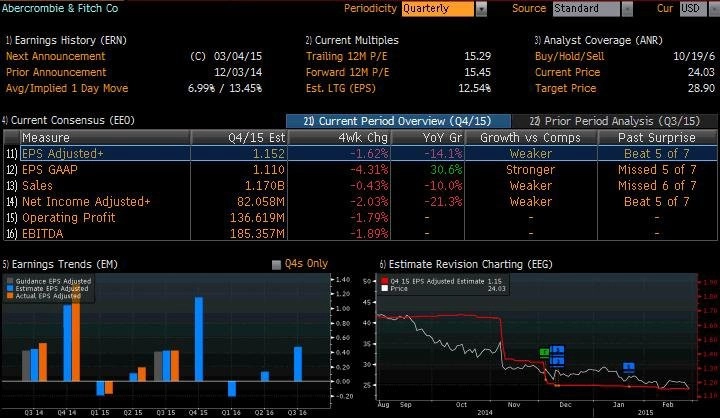Open Analyst Coverage (ANR) section
Viewport: 720px width, 418px height.
coord(599,40)
